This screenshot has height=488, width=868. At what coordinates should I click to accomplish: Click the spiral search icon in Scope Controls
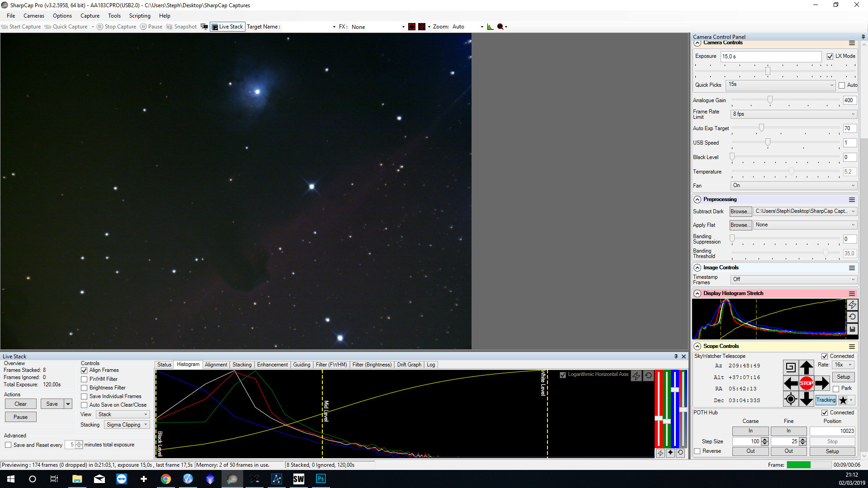click(790, 367)
